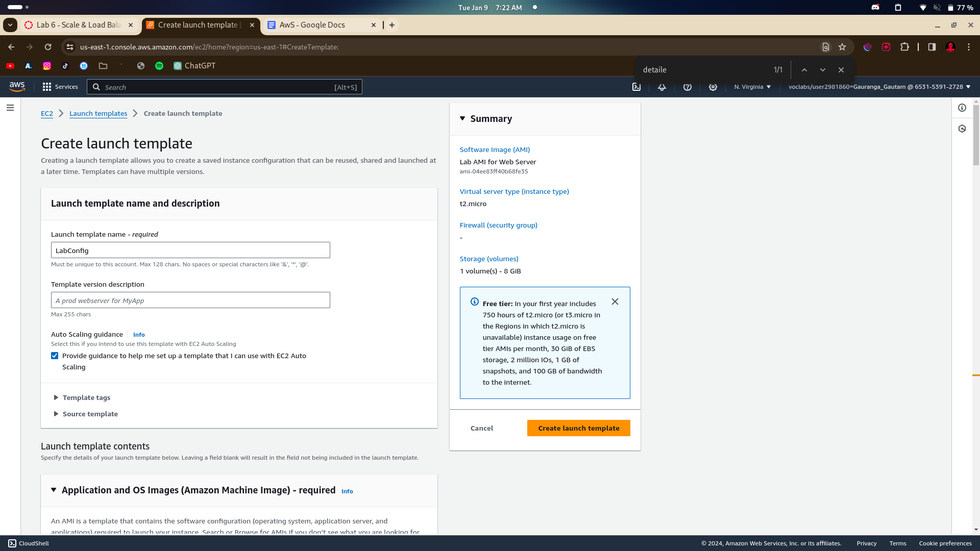The image size is (980, 551).
Task: Uncheck the Auto Scaling guidance checkbox
Action: [x=55, y=356]
